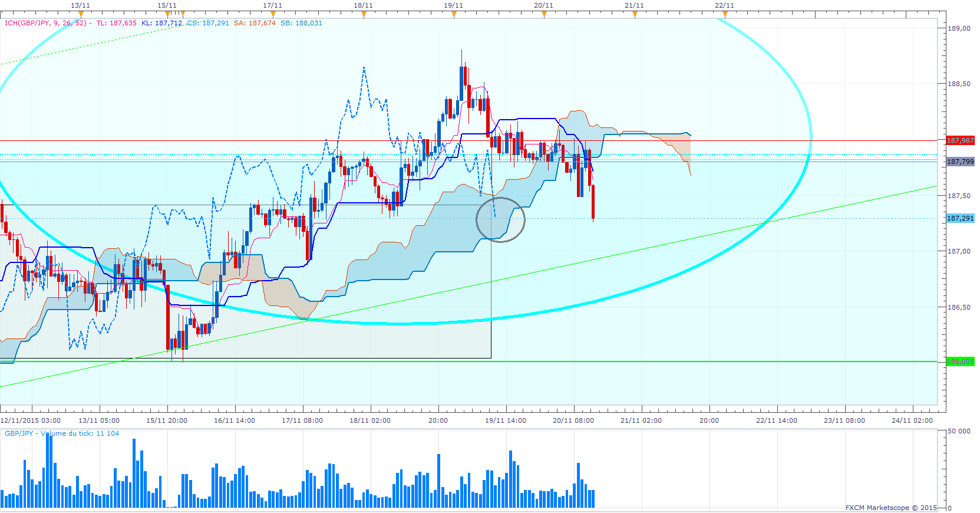Click the 187,00 price axis label

point(959,251)
